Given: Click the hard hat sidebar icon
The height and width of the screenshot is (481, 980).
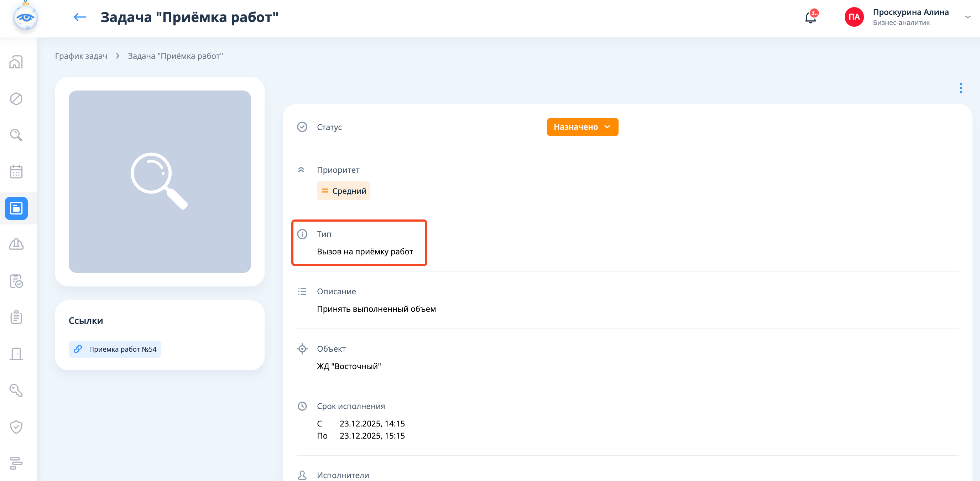Looking at the screenshot, I should click(16, 244).
